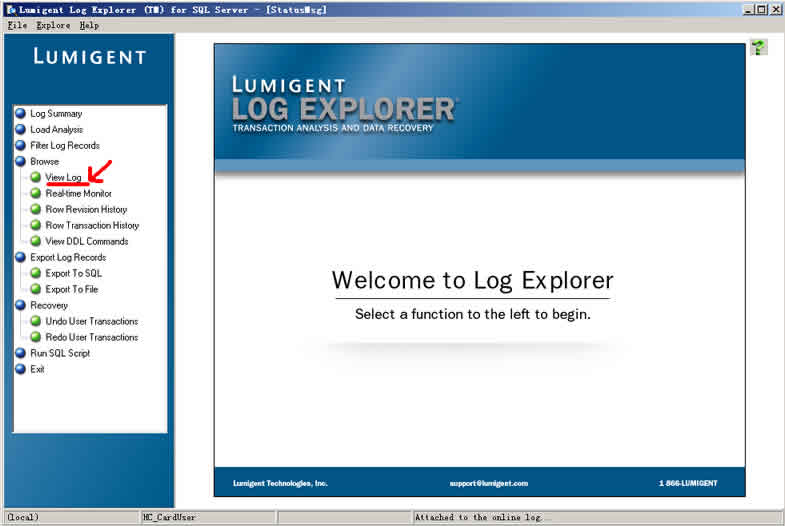The height and width of the screenshot is (526, 785).
Task: Open the Explore menu
Action: click(53, 26)
